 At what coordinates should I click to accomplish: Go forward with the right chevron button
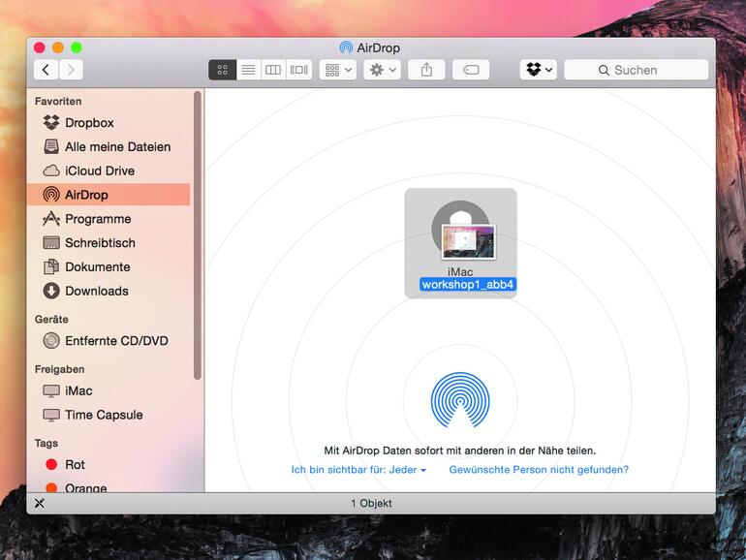71,70
